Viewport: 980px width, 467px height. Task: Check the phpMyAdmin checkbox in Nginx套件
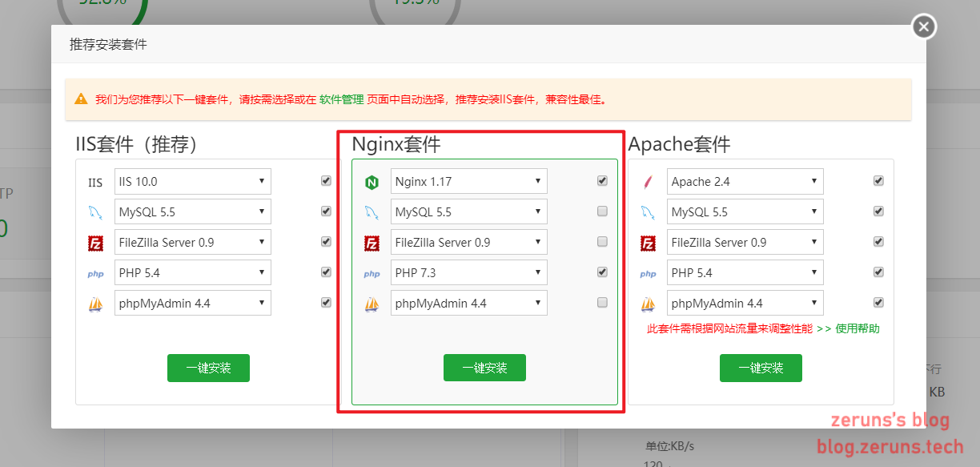point(602,302)
